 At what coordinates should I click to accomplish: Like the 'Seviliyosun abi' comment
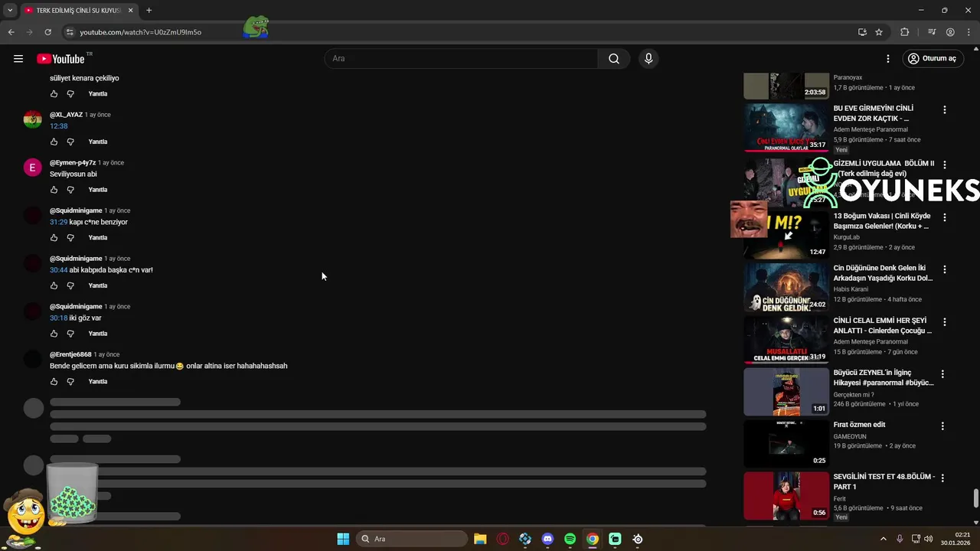click(54, 190)
